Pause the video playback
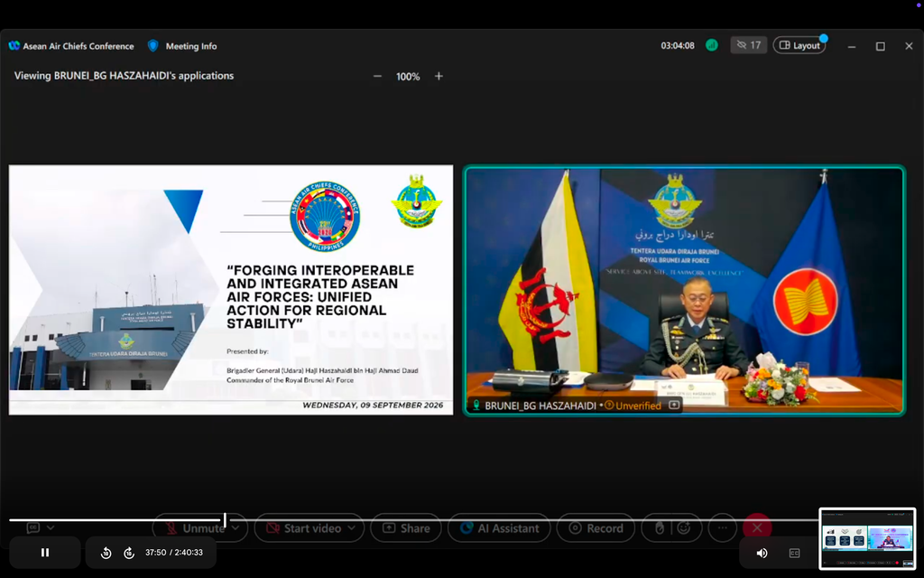 pos(45,553)
